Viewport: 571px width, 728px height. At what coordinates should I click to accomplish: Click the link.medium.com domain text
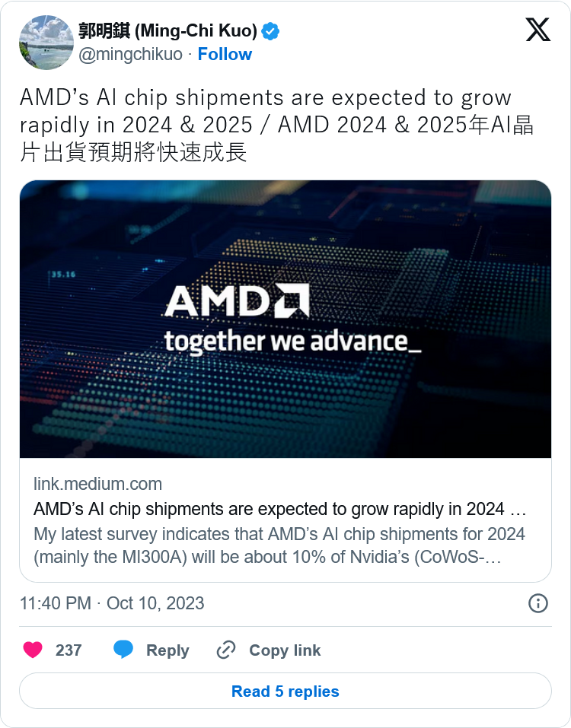97,485
